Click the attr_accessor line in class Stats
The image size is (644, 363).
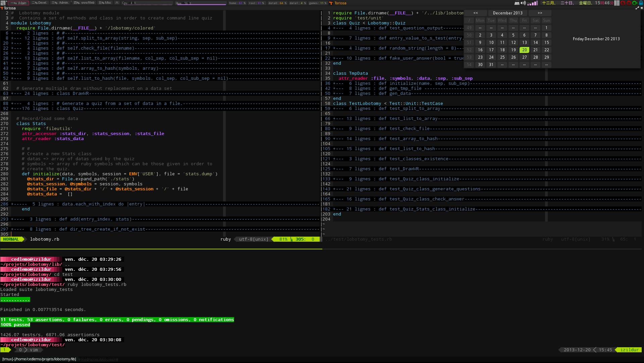(93, 133)
